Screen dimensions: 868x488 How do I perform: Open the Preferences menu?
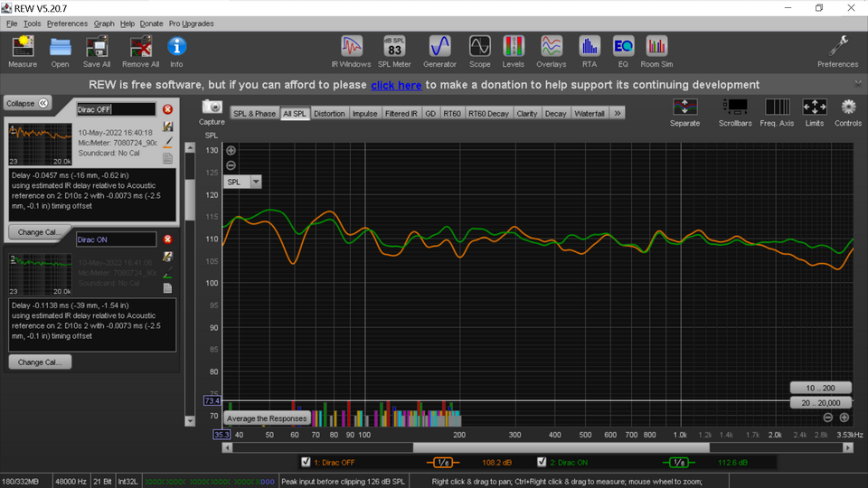pyautogui.click(x=67, y=23)
